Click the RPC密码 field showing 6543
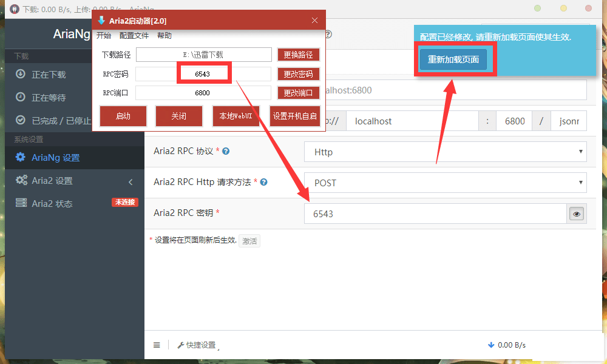This screenshot has width=607, height=364. coord(203,74)
